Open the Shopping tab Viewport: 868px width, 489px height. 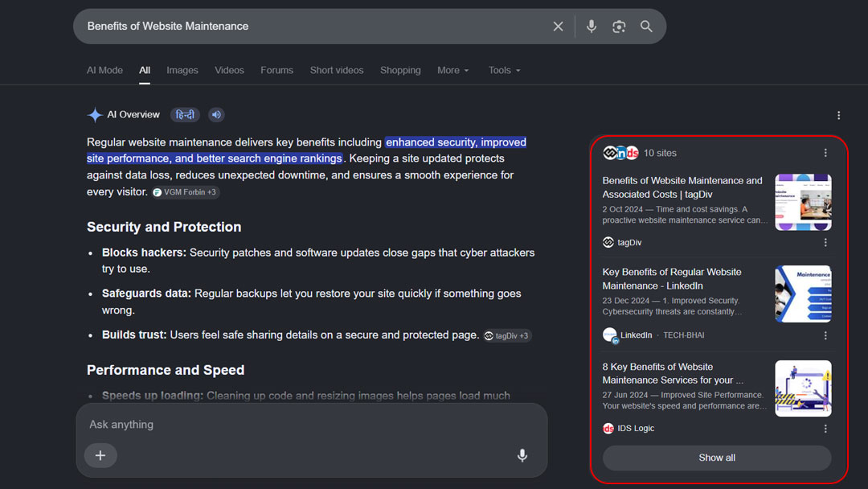click(400, 70)
